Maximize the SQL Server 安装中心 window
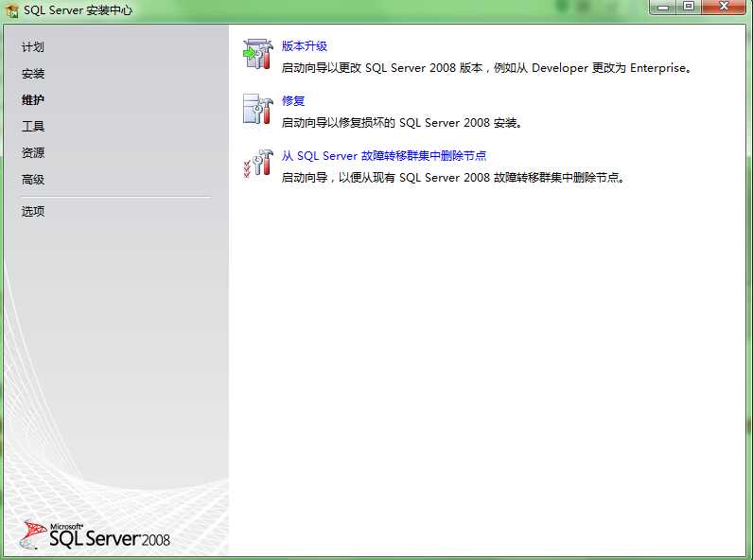753x560 pixels. [689, 8]
